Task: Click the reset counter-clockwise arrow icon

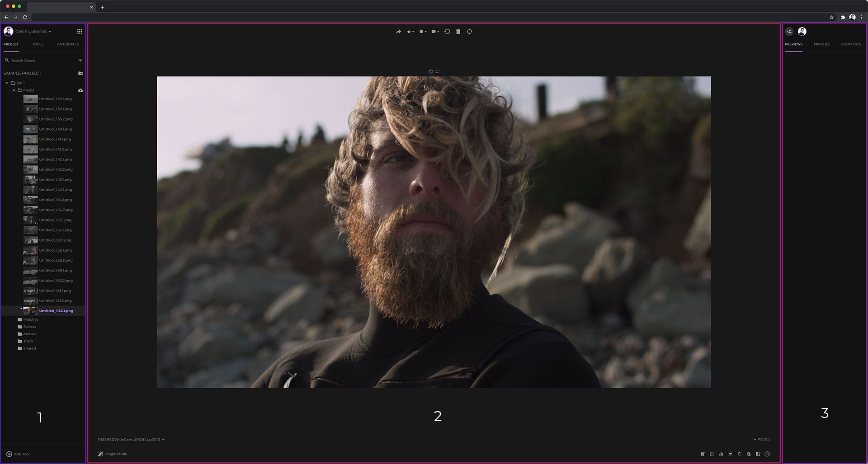Action: pyautogui.click(x=447, y=32)
